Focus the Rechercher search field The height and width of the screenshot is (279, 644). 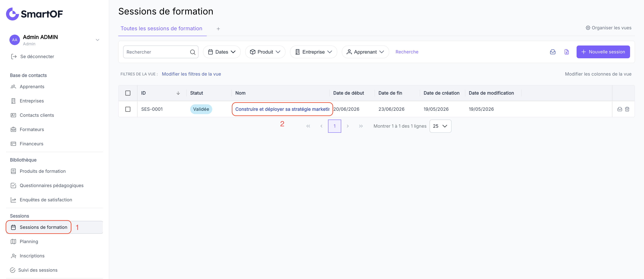point(161,52)
